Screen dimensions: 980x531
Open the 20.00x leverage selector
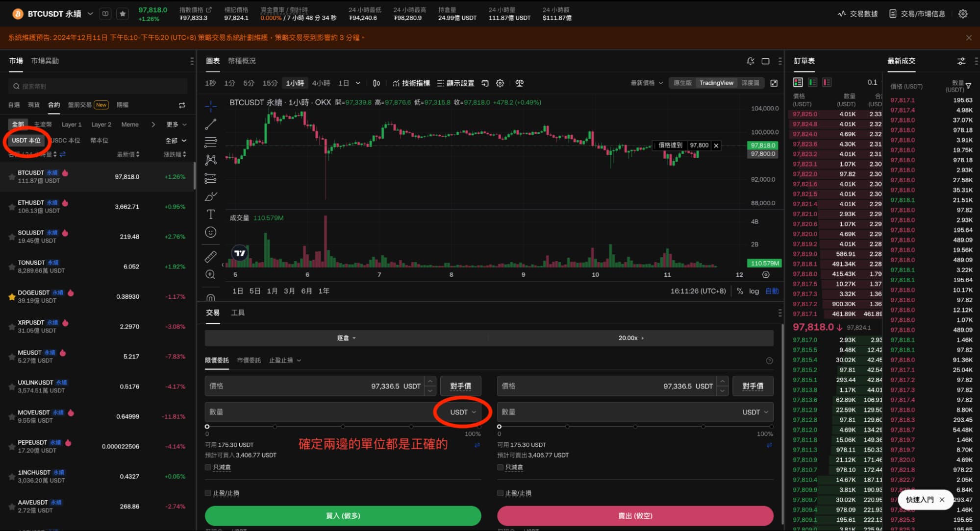[631, 338]
